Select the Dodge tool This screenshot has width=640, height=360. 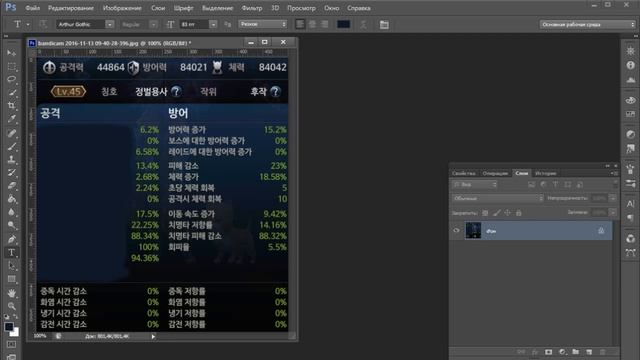point(11,225)
